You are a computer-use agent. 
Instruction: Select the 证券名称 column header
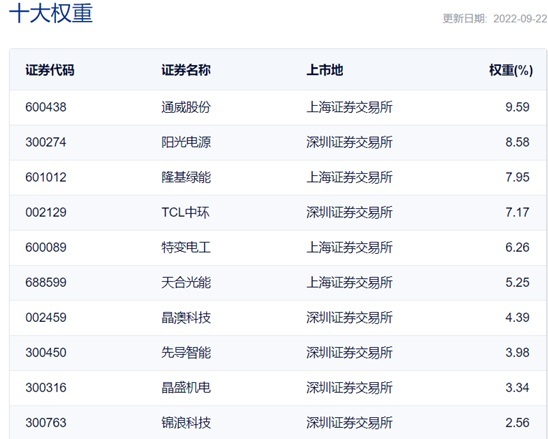pos(186,70)
